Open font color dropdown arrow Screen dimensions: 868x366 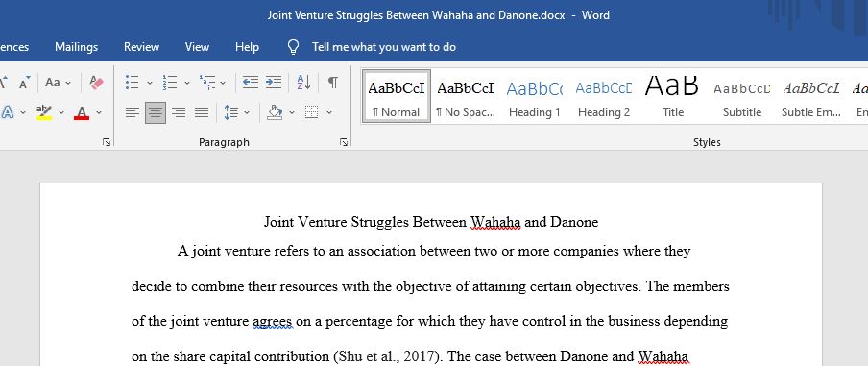pyautogui.click(x=99, y=113)
